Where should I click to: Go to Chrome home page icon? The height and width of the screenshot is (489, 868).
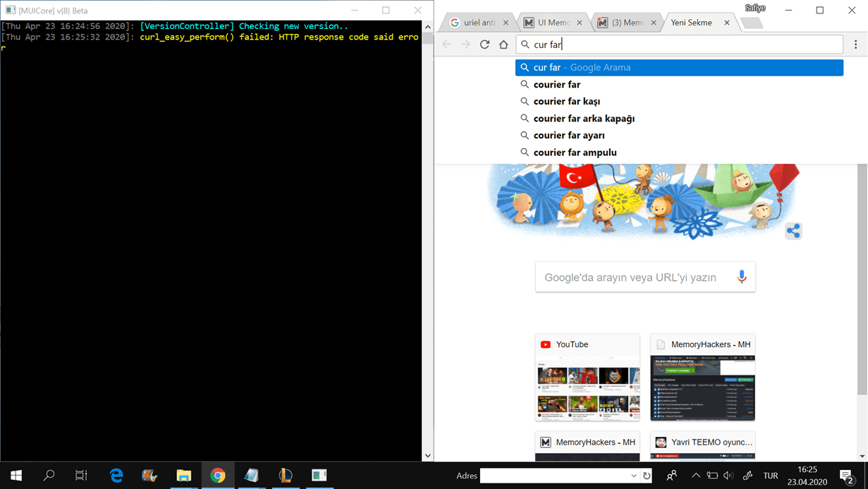tap(503, 44)
